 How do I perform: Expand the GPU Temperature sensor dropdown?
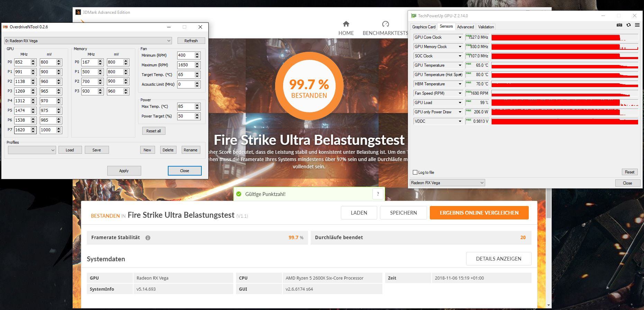pos(460,65)
